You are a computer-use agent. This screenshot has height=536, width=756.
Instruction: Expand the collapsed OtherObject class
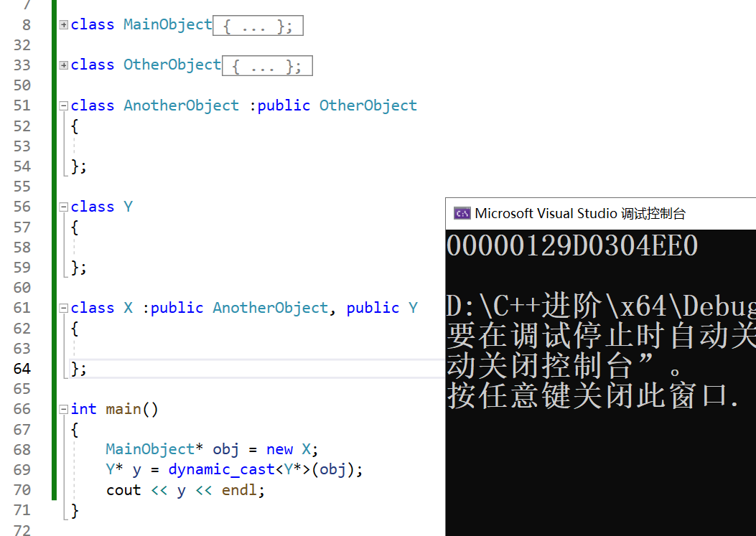tap(64, 65)
